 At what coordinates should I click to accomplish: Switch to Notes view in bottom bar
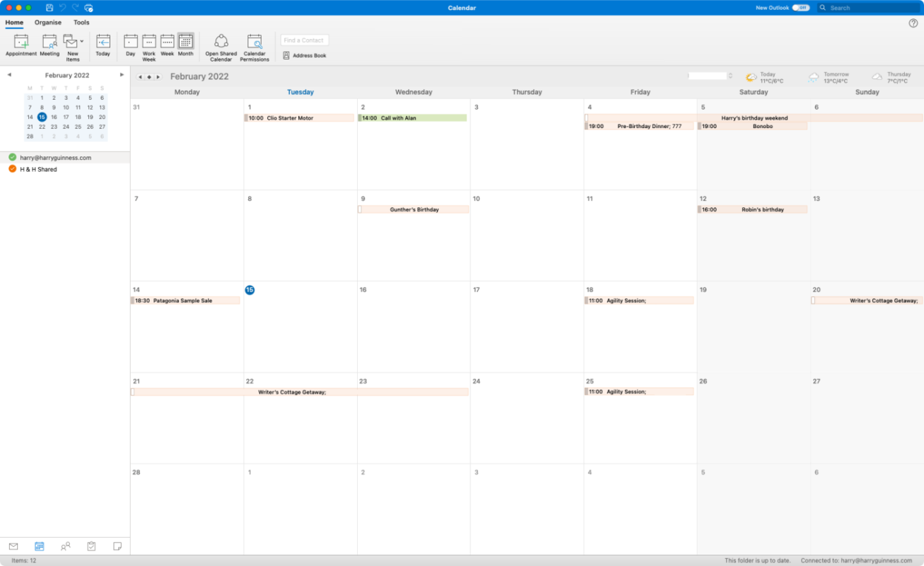(x=117, y=546)
